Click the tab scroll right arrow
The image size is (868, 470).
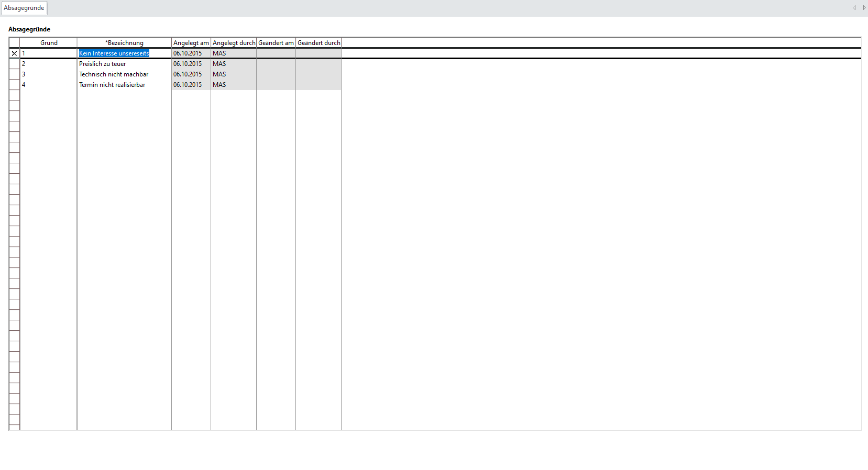coord(864,8)
